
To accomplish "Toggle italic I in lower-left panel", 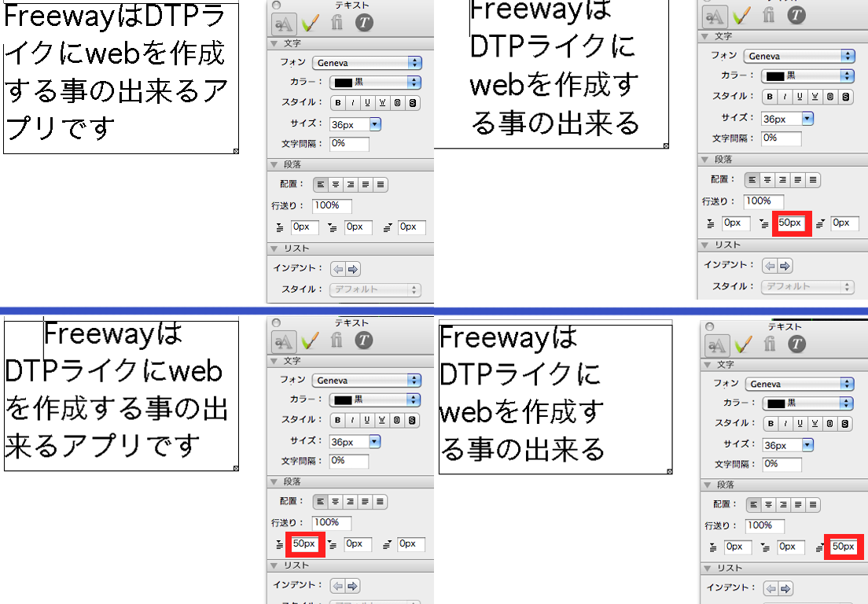I will (x=352, y=421).
